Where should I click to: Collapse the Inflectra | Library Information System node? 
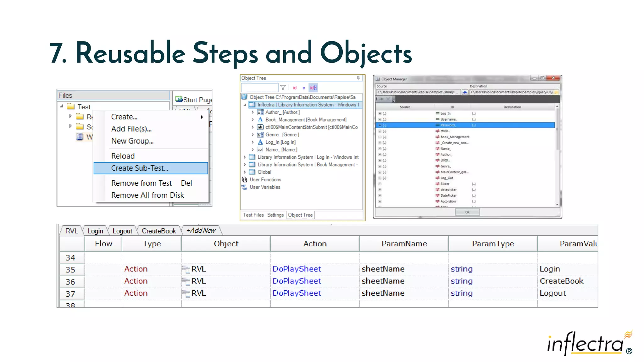click(245, 105)
